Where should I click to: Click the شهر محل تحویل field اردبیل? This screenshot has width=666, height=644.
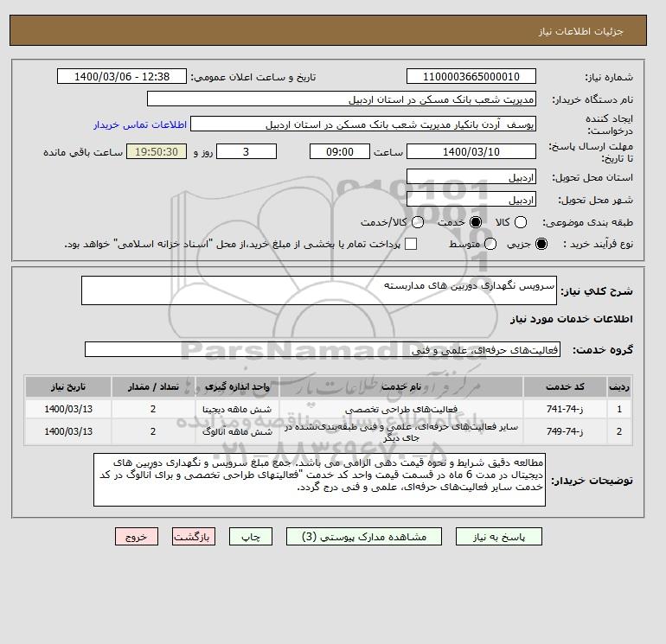pyautogui.click(x=471, y=199)
